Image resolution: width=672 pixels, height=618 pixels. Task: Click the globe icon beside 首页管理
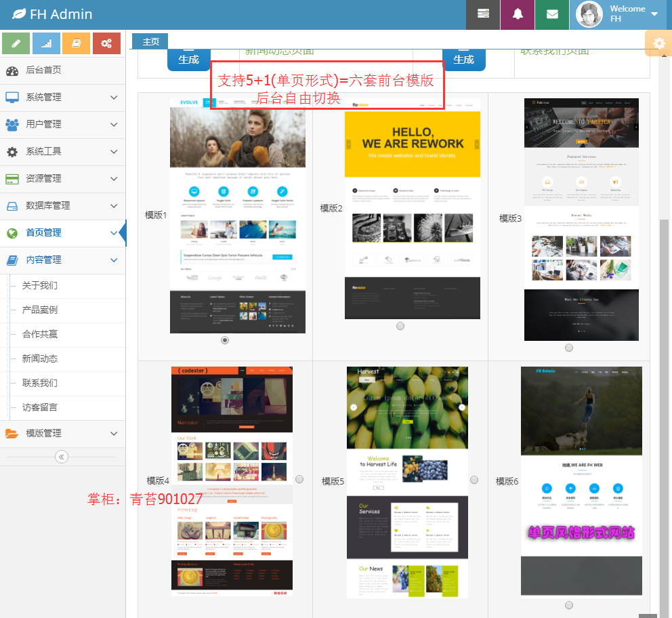(x=12, y=233)
